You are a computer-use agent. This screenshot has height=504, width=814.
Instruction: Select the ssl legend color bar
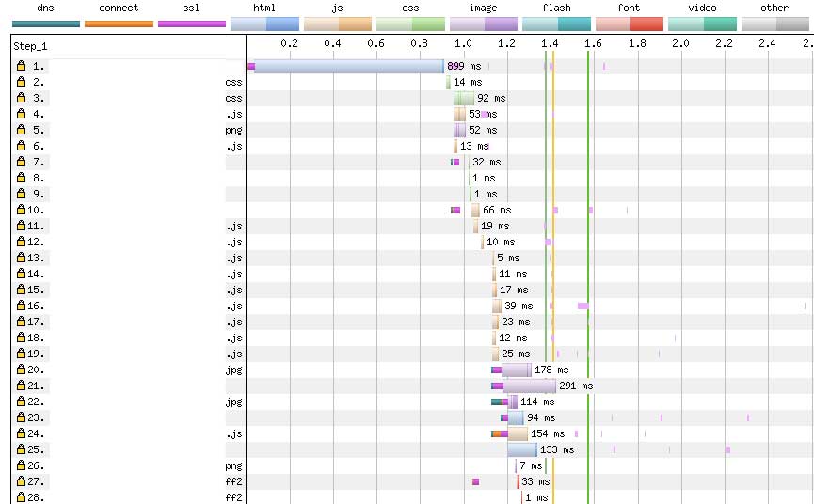tap(191, 24)
